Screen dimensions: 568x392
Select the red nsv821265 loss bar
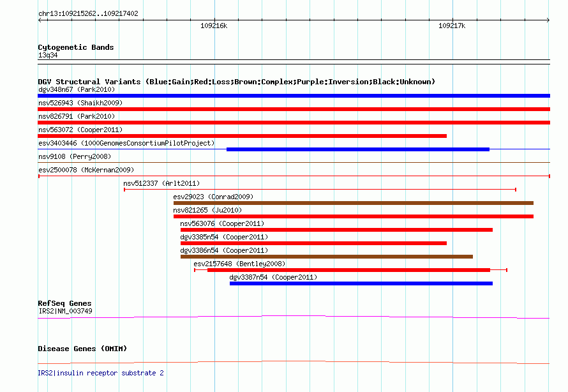(354, 216)
